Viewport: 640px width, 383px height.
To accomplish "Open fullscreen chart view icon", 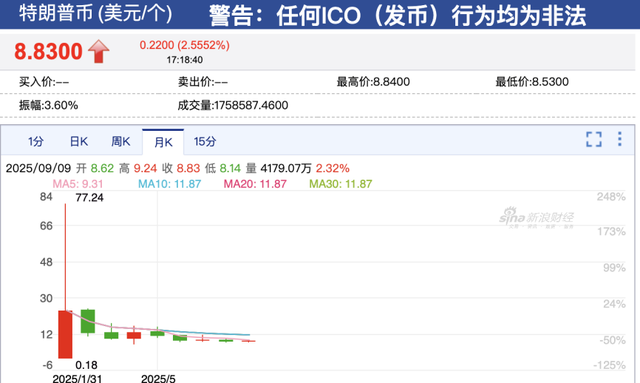I will (594, 139).
